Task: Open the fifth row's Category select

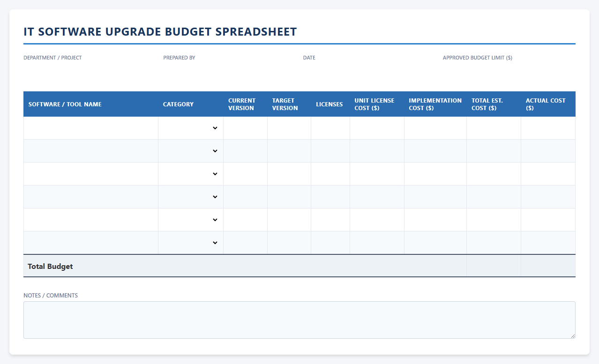Action: (191, 220)
